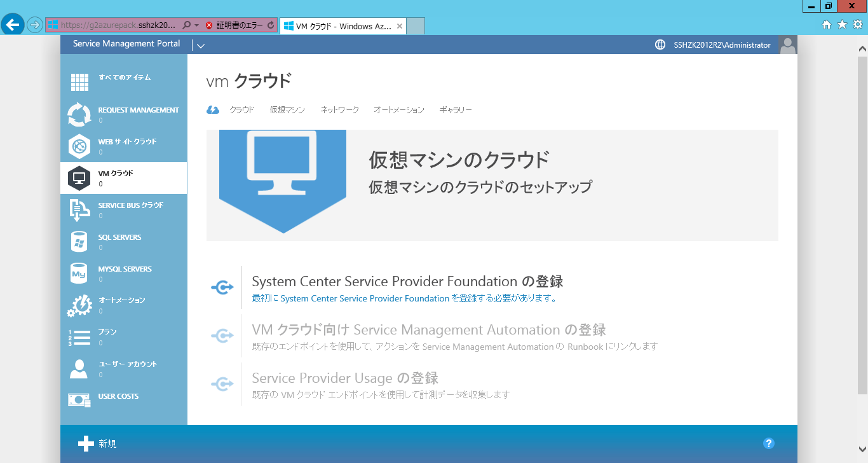Click the Service Provider Foundation registration plug icon
The width and height of the screenshot is (868, 463).
click(x=222, y=287)
